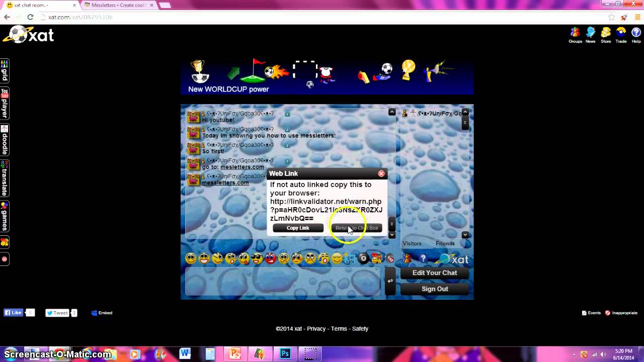
Task: Open Photoshop from the taskbar
Action: click(285, 354)
